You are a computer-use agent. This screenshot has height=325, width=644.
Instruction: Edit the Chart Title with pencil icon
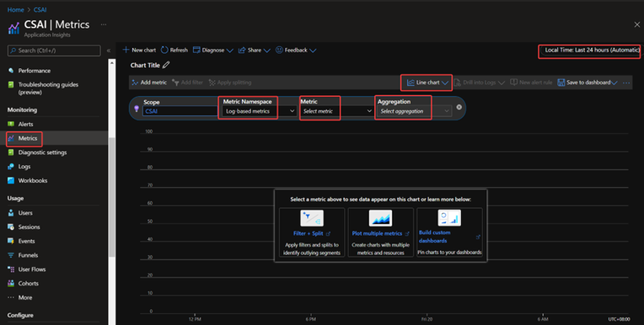(166, 65)
